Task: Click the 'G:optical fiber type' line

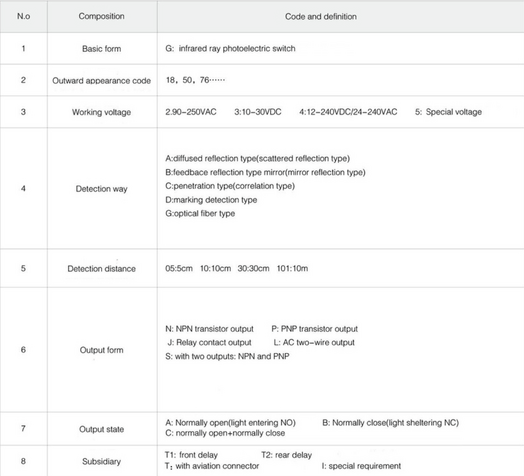Action: tap(200, 213)
